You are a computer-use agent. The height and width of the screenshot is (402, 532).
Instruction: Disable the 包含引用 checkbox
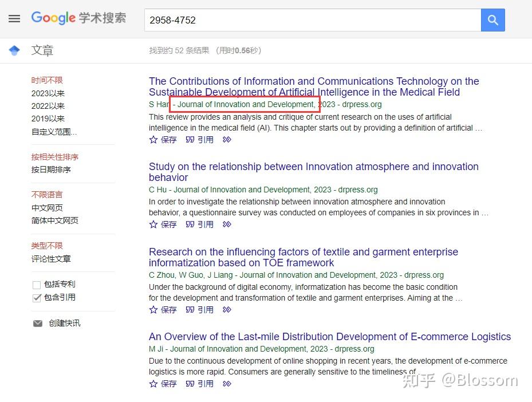tap(37, 298)
